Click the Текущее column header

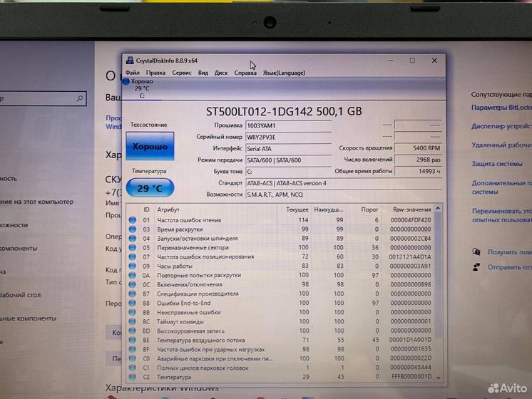pos(297,209)
